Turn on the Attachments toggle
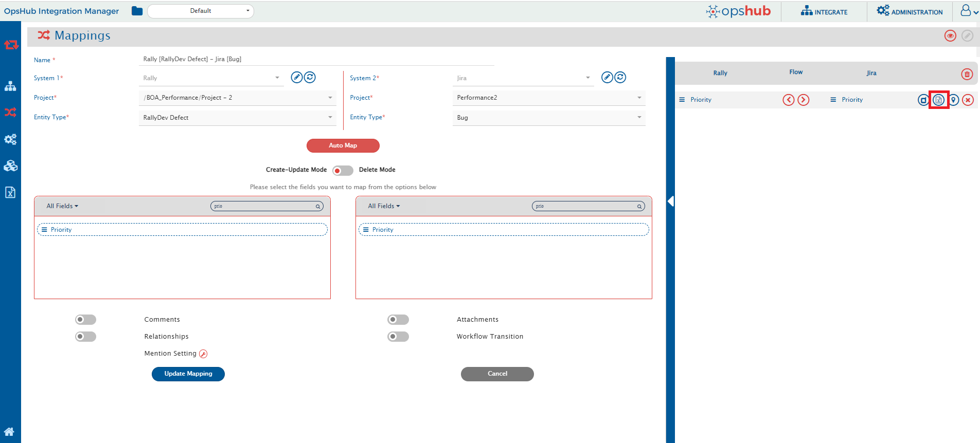The image size is (980, 443). 398,320
